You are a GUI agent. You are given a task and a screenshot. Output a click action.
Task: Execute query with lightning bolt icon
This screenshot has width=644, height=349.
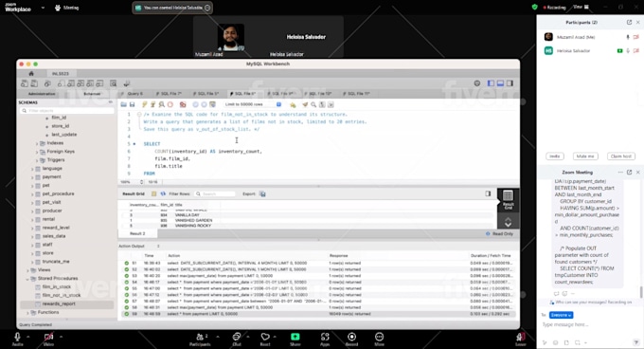click(145, 105)
